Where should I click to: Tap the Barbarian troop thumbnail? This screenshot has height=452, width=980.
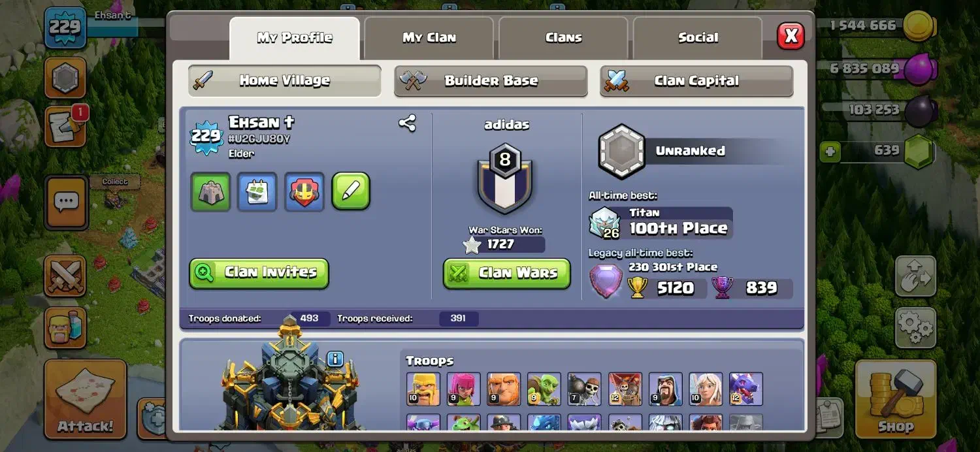pos(423,389)
